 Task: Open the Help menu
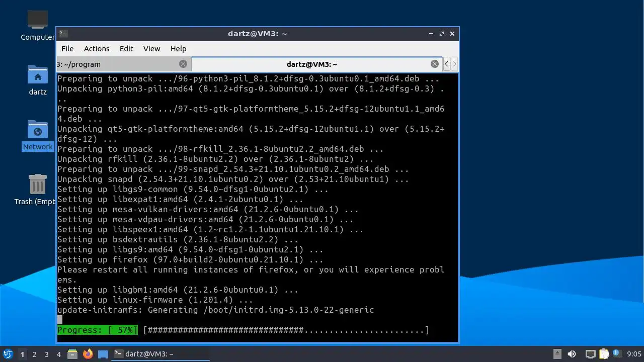(179, 49)
